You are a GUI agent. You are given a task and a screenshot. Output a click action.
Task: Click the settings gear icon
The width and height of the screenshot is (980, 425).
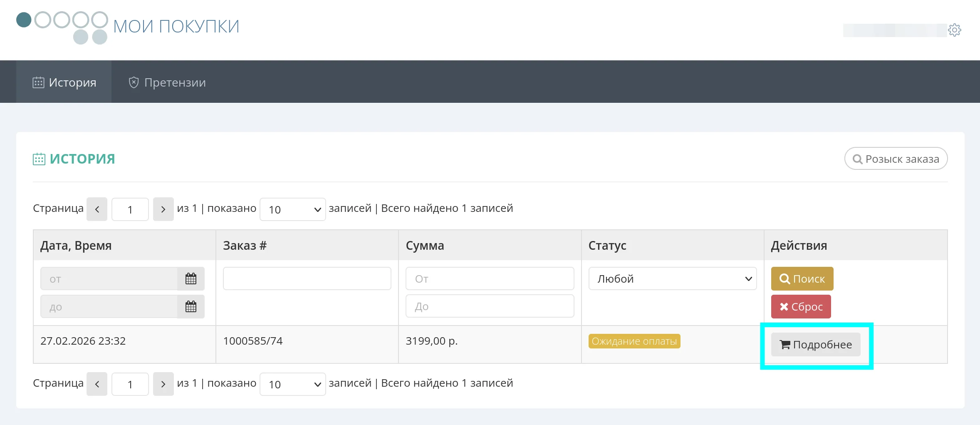[x=954, y=30]
